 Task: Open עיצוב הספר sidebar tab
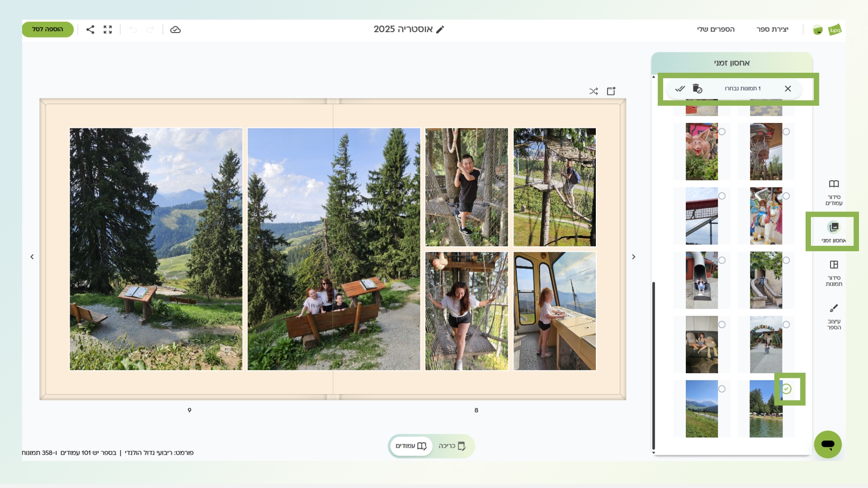(x=834, y=316)
